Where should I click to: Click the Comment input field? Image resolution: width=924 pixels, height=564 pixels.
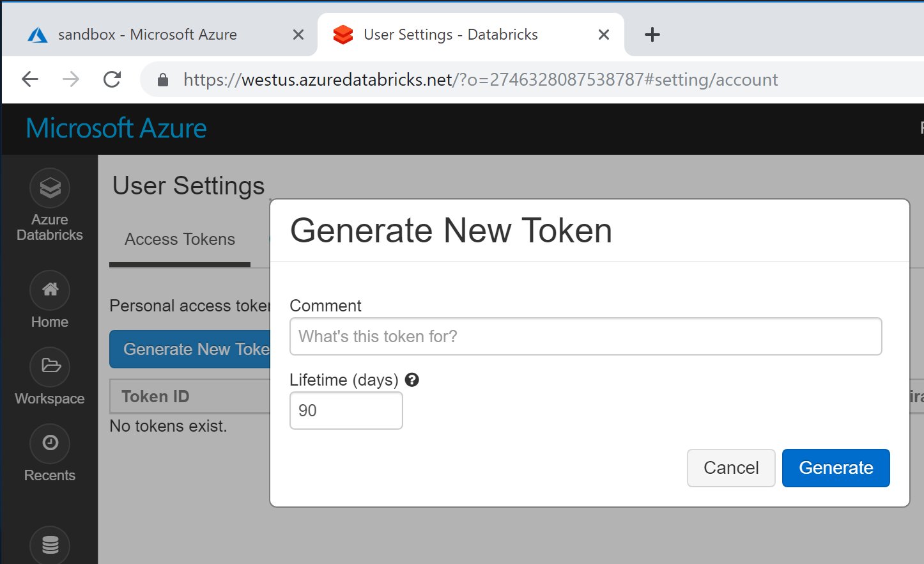[585, 336]
